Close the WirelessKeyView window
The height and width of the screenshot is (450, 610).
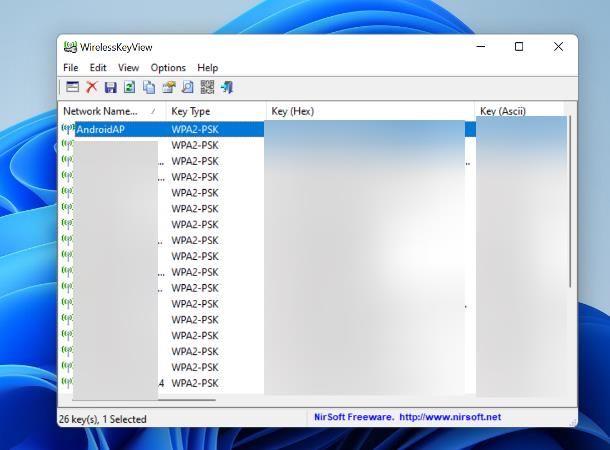(558, 47)
